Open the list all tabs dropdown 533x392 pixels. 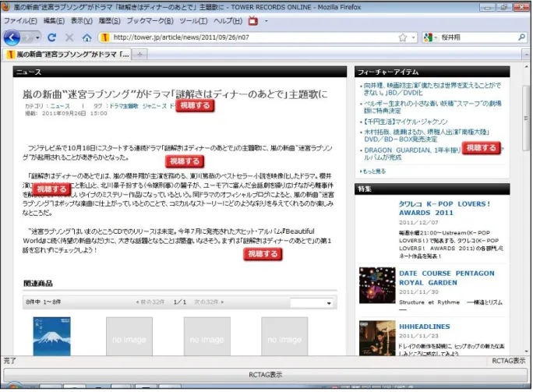(527, 55)
